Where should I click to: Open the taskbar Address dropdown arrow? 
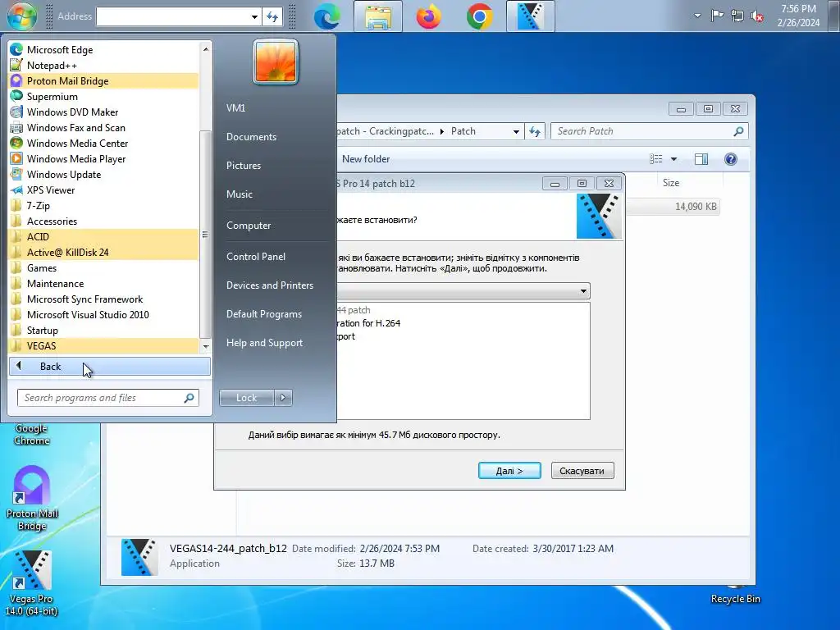(x=254, y=16)
